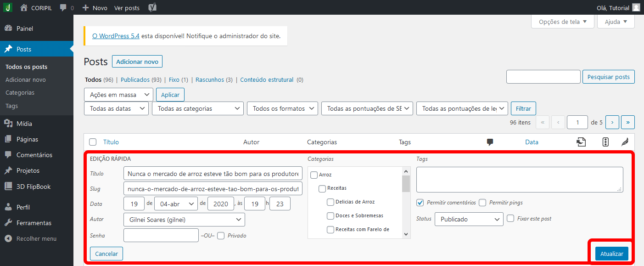
Task: Check the Receitas category
Action: [322, 188]
